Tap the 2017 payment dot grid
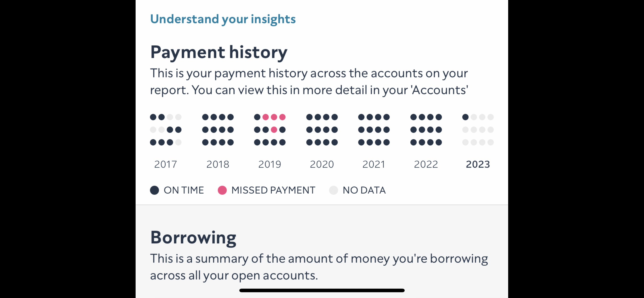 pyautogui.click(x=166, y=130)
